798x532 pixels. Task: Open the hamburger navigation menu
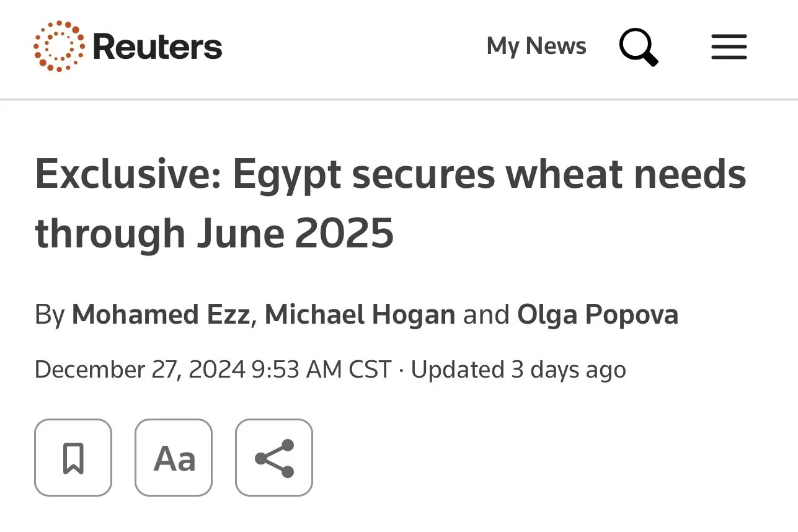pos(729,47)
